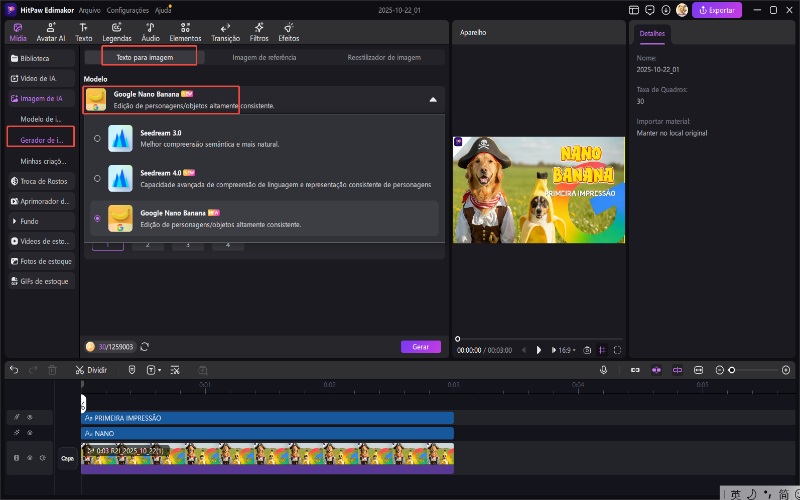This screenshot has height=500, width=800.
Task: Open the 16:9 aspect ratio dropdown
Action: (x=566, y=350)
